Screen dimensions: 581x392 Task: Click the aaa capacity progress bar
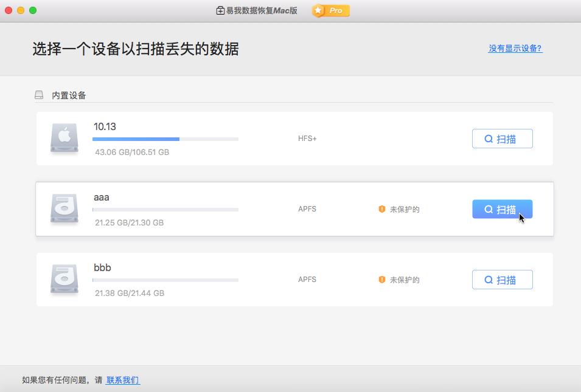click(x=164, y=210)
